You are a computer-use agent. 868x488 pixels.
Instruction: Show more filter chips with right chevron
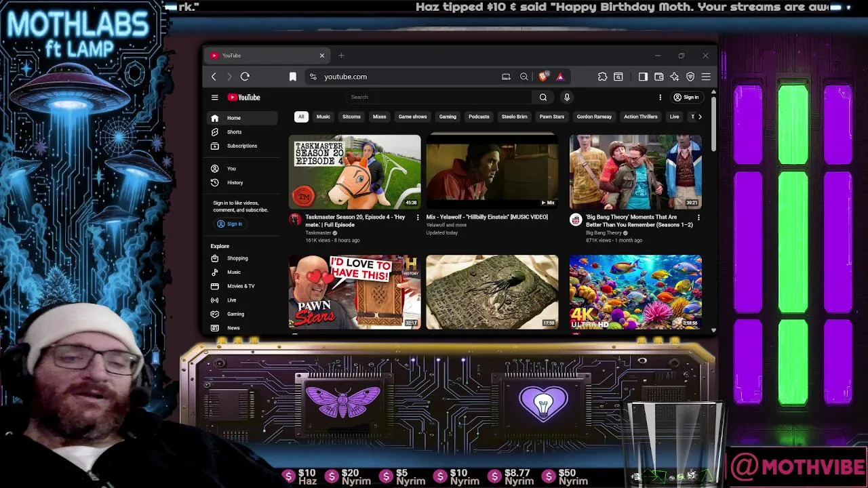tap(700, 117)
